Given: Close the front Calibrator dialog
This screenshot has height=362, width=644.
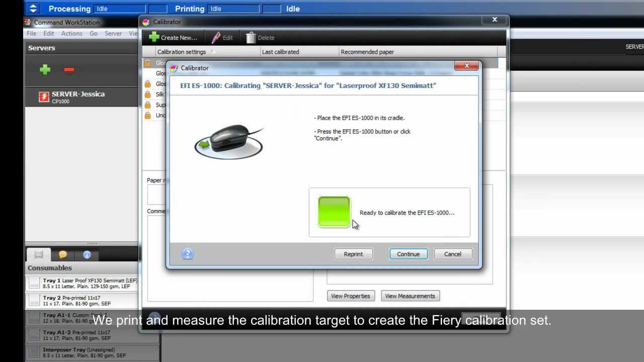Looking at the screenshot, I should [x=467, y=65].
